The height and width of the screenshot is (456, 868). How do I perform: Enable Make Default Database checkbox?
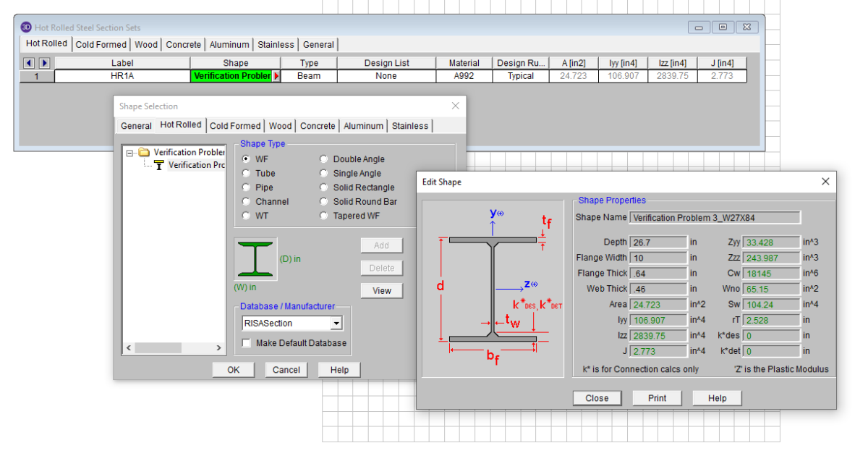point(247,343)
